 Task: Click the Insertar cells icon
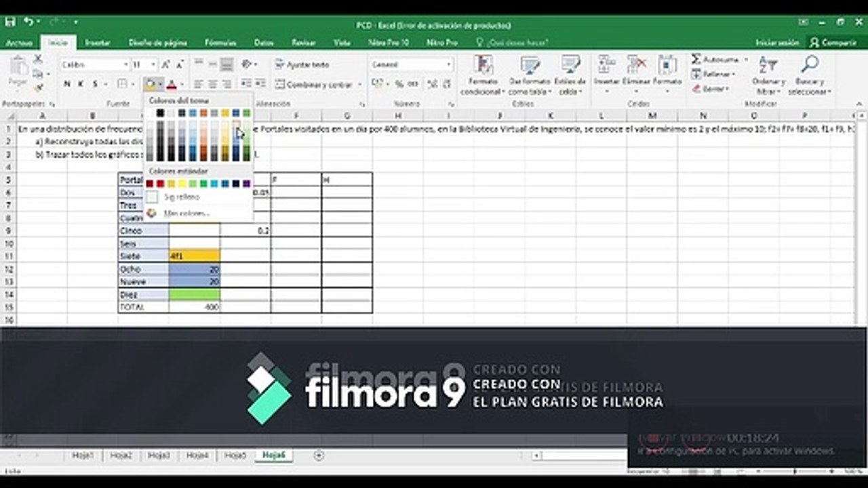(x=606, y=65)
